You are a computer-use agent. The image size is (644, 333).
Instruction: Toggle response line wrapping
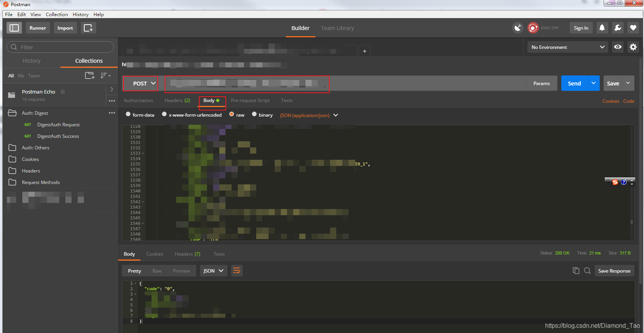click(x=237, y=271)
